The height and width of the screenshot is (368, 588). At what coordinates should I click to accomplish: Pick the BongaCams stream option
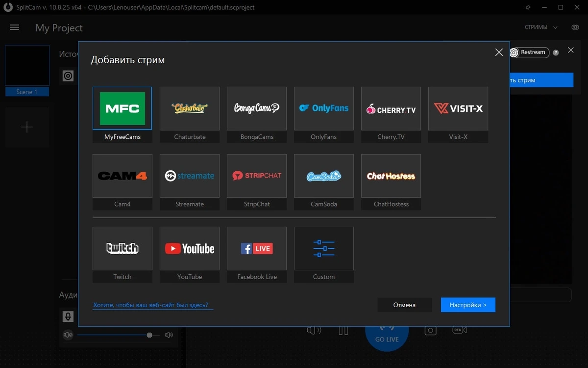(257, 115)
